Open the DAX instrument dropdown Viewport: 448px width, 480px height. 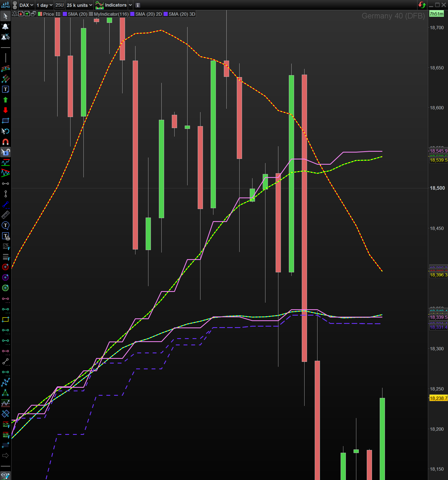(26, 5)
